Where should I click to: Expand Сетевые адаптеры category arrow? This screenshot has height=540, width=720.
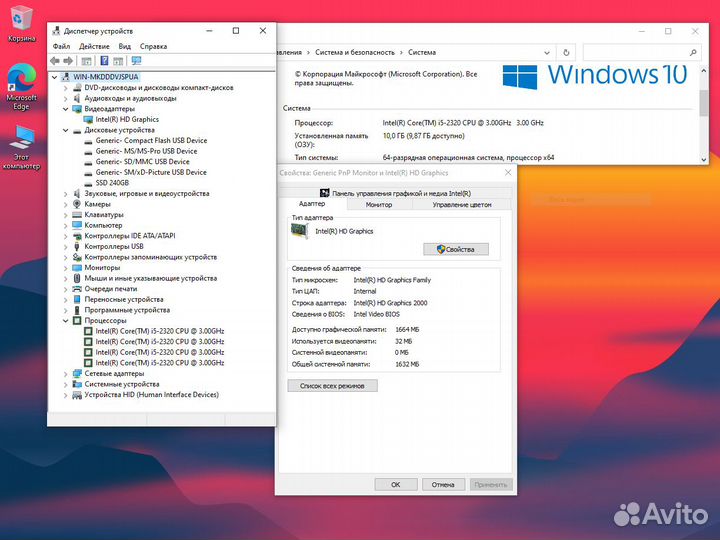coord(66,374)
